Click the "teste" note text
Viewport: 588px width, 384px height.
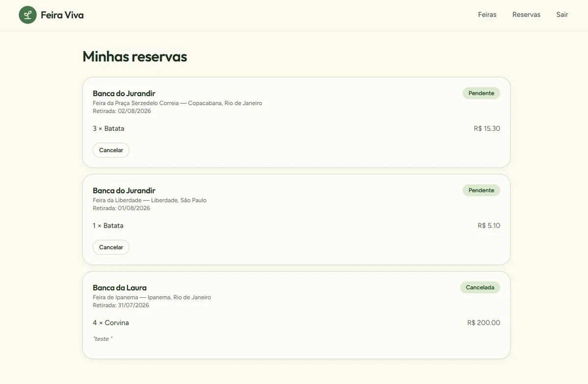(x=102, y=339)
